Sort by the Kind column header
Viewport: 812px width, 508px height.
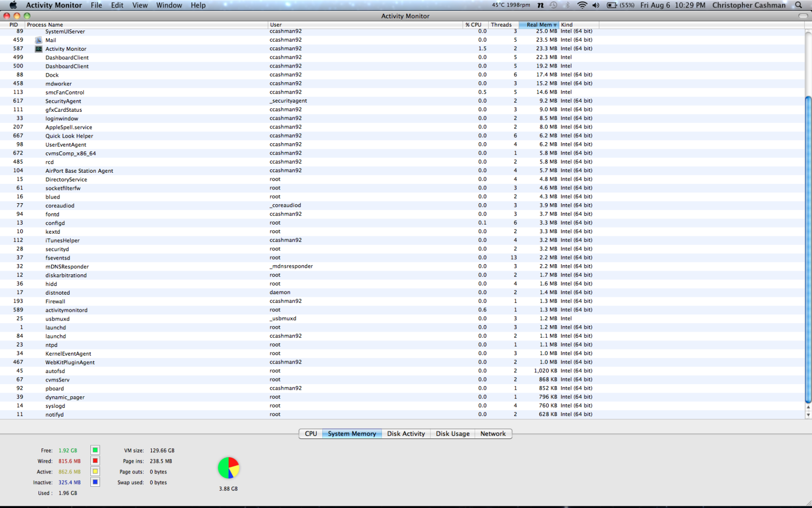click(x=579, y=24)
